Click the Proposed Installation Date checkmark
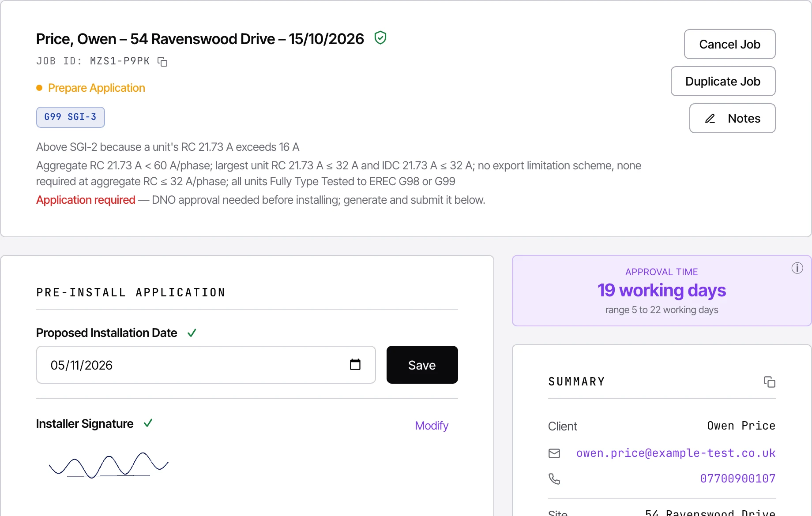The image size is (812, 516). click(x=192, y=333)
